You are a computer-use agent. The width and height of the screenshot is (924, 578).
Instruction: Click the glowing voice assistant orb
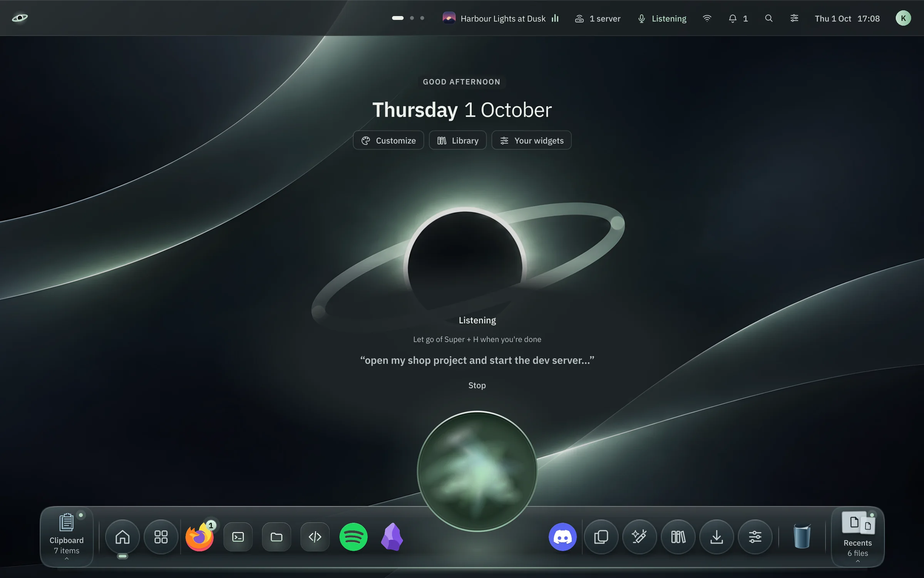coord(477,471)
